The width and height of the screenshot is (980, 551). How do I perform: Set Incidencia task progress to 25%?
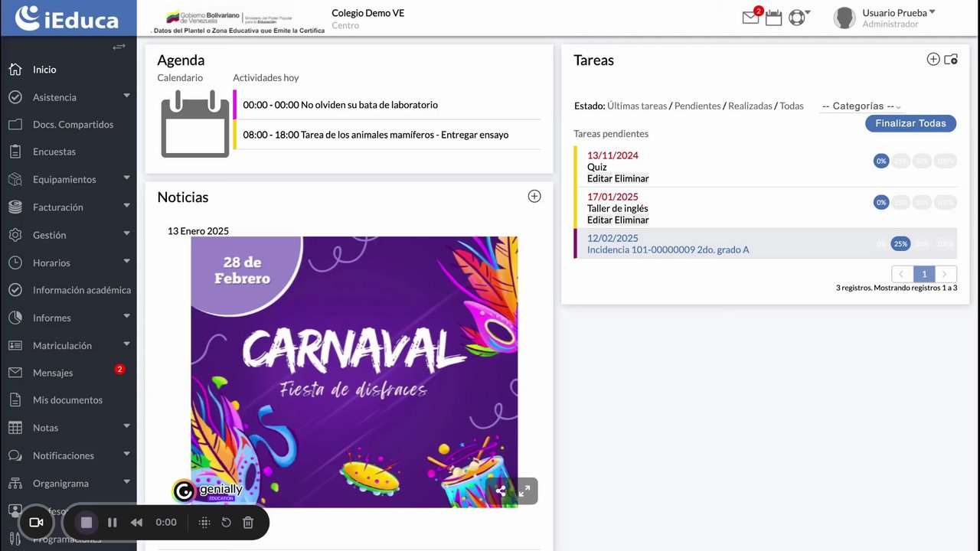click(900, 243)
